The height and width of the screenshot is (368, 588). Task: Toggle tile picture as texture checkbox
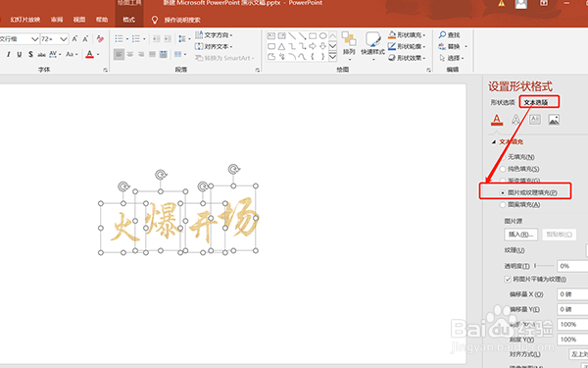tap(508, 279)
